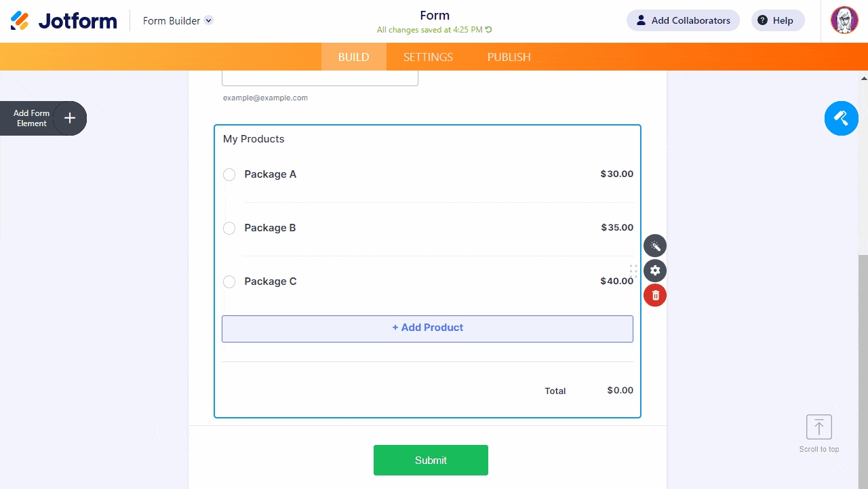This screenshot has height=489, width=868.
Task: Click the email input field
Action: (319, 77)
